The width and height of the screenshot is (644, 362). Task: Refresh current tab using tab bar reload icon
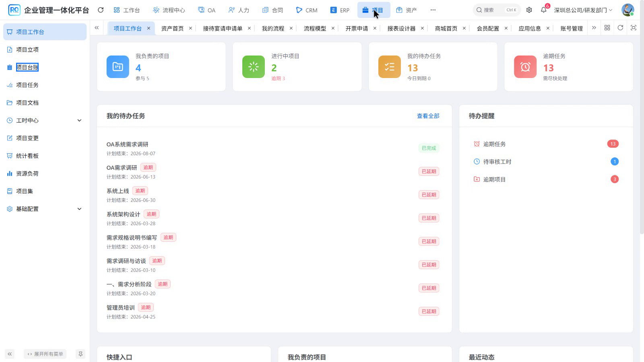pyautogui.click(x=620, y=28)
